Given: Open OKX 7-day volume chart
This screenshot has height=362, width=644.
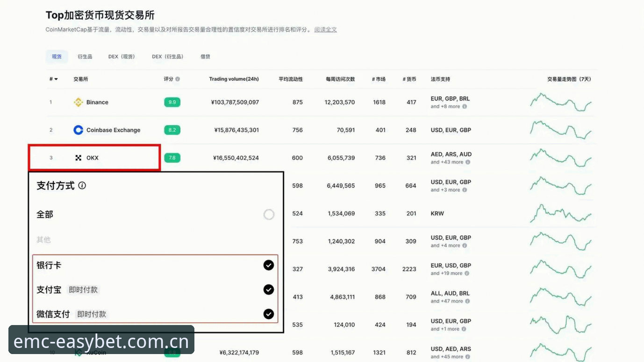Looking at the screenshot, I should 561,158.
